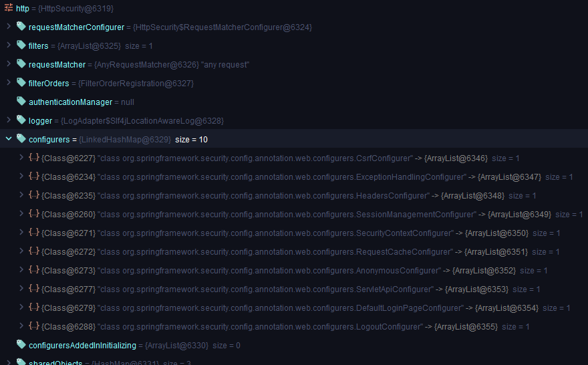Click the LogoutConfigurer map entry icon
The height and width of the screenshot is (365, 588).
click(x=33, y=326)
